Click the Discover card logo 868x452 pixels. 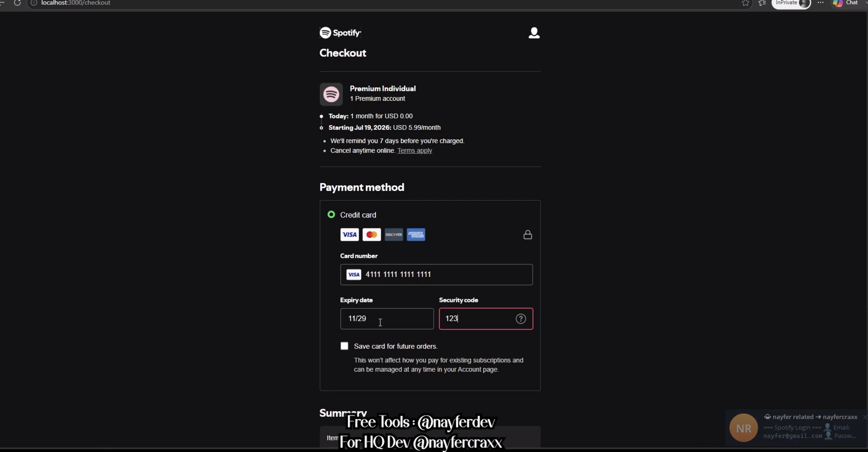(x=393, y=235)
